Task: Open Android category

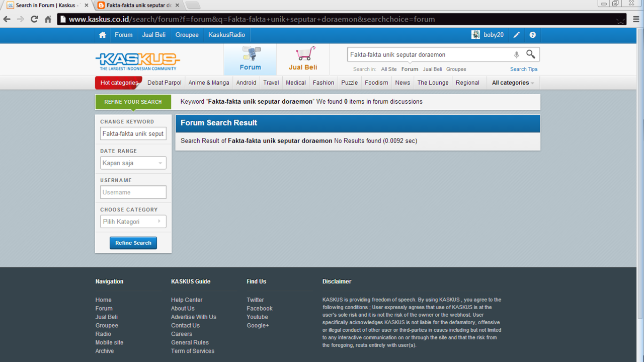Action: tap(247, 83)
